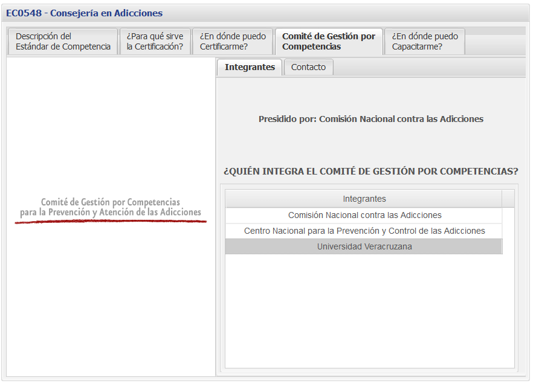Open the Comité de Gestión por Competencias tab
Screen dimensions: 539x392
[x=329, y=41]
